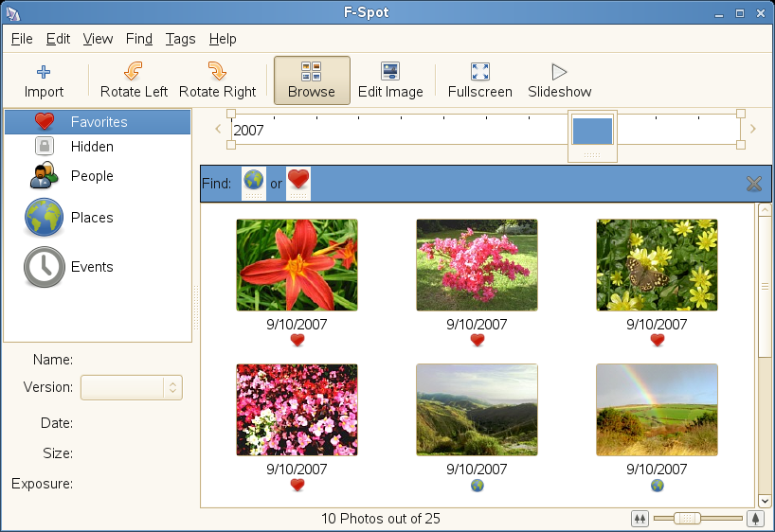Click heart tag under the red lily photo

[x=297, y=341]
